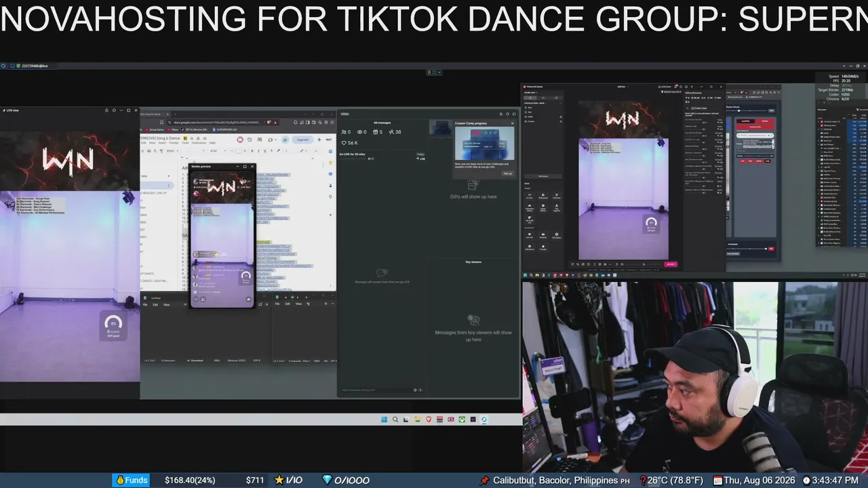Open Calendar in the Docs side panel
This screenshot has width=868, height=488.
click(x=330, y=150)
